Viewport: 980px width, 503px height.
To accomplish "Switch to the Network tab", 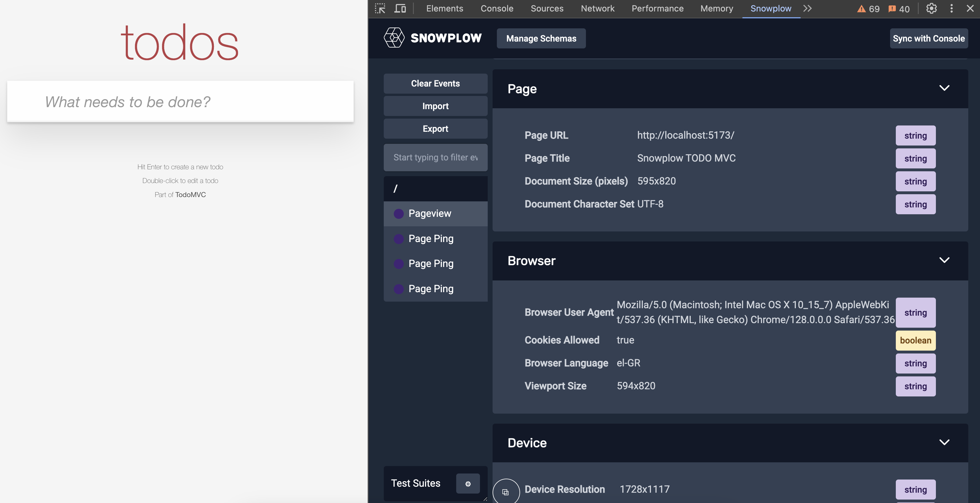I will tap(597, 8).
